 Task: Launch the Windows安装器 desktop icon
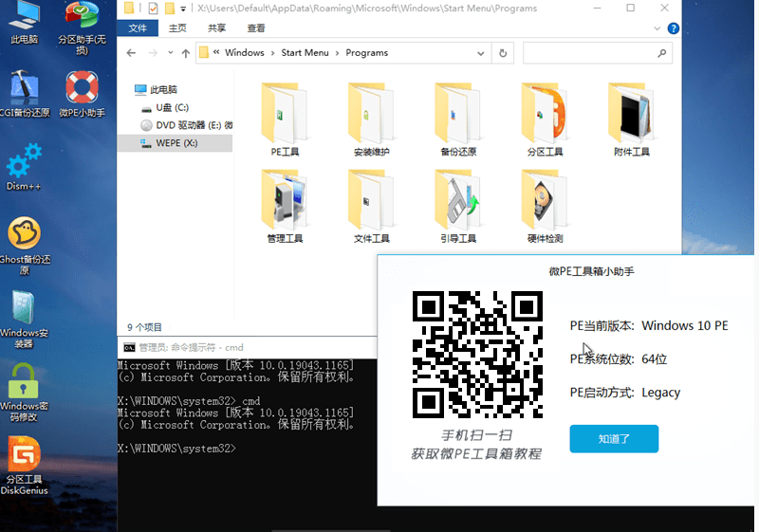[x=24, y=320]
